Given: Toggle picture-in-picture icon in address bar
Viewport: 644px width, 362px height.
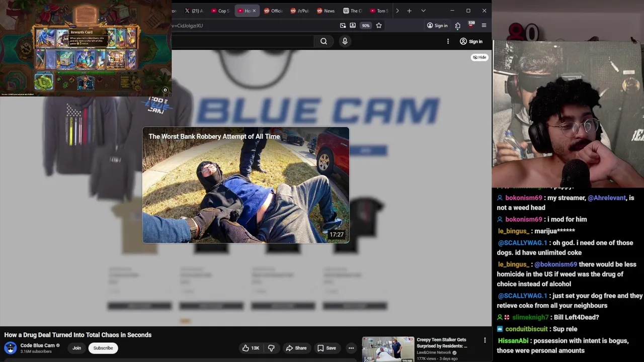Looking at the screenshot, I should (343, 26).
